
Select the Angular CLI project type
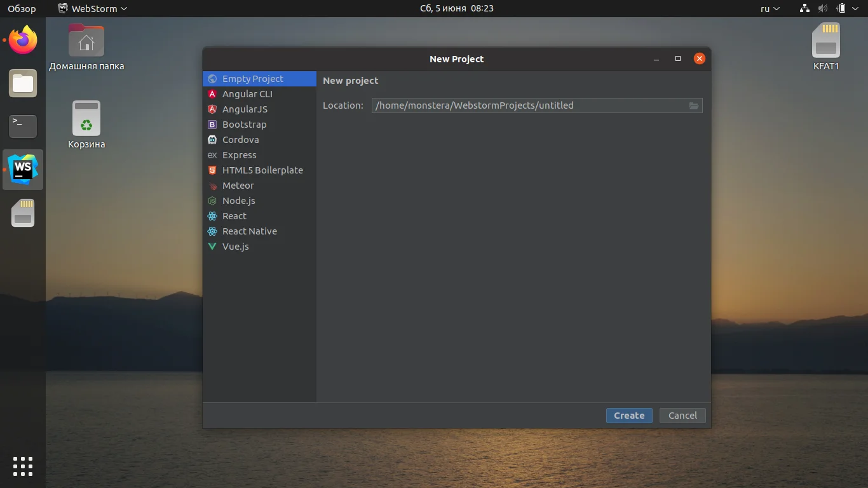(247, 93)
